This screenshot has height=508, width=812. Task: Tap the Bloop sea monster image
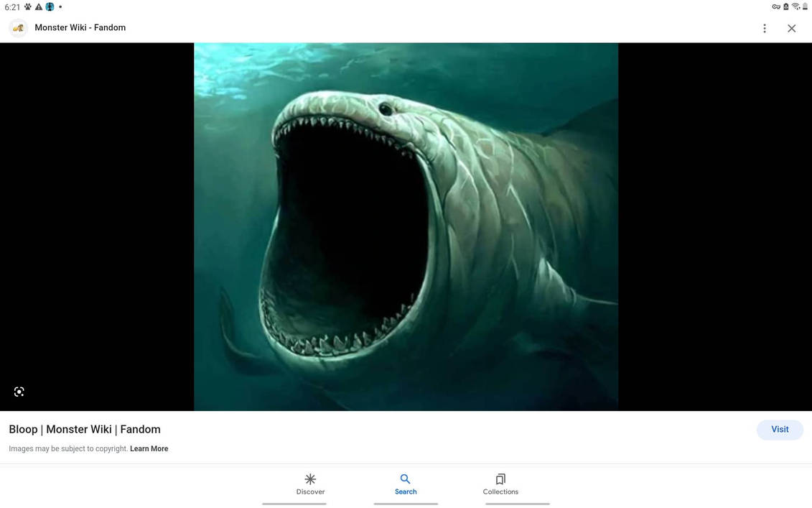(406, 226)
